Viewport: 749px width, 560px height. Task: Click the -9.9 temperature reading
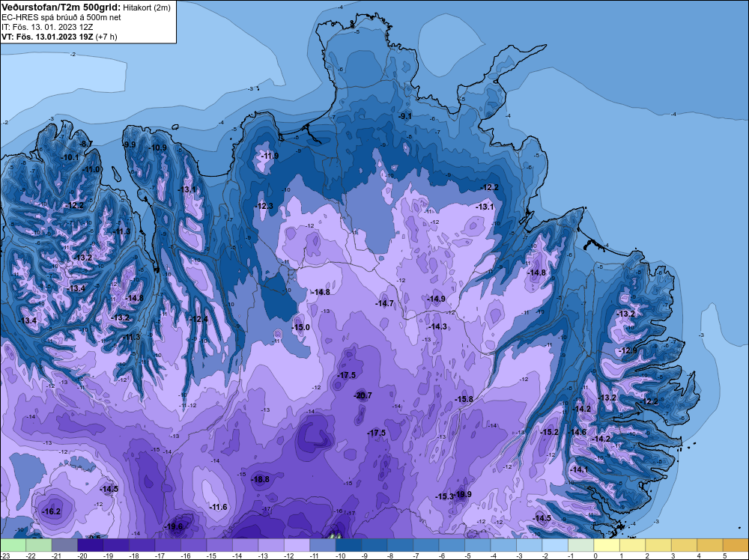click(x=130, y=144)
